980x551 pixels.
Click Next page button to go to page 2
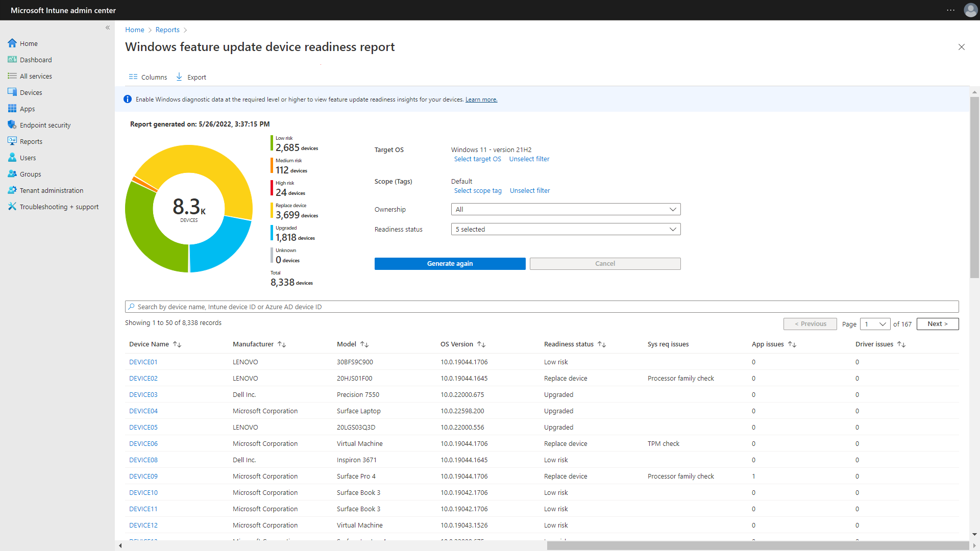point(938,323)
